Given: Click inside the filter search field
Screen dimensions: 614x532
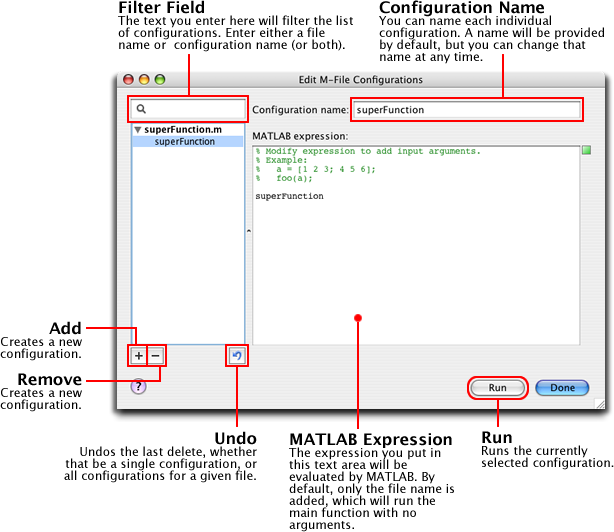Looking at the screenshot, I should click(x=195, y=109).
